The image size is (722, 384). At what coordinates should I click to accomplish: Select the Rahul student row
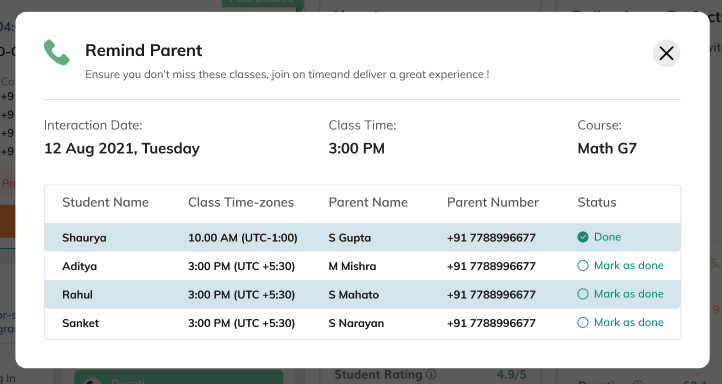362,294
